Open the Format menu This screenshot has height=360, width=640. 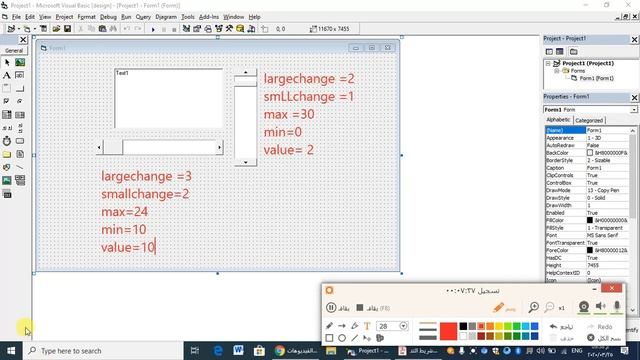[x=87, y=17]
